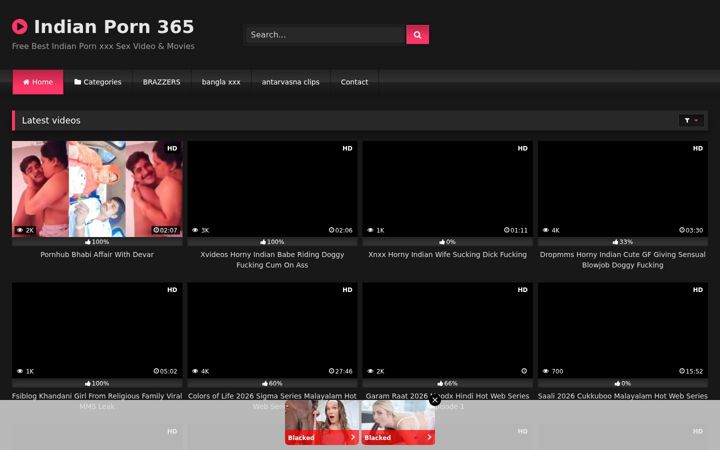Close the bottom ad with the X button
Screen dimensions: 720x450
(435, 400)
